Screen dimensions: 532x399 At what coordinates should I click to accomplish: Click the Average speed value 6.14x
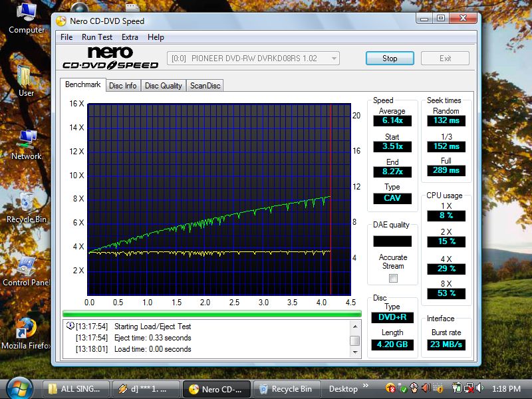click(392, 120)
